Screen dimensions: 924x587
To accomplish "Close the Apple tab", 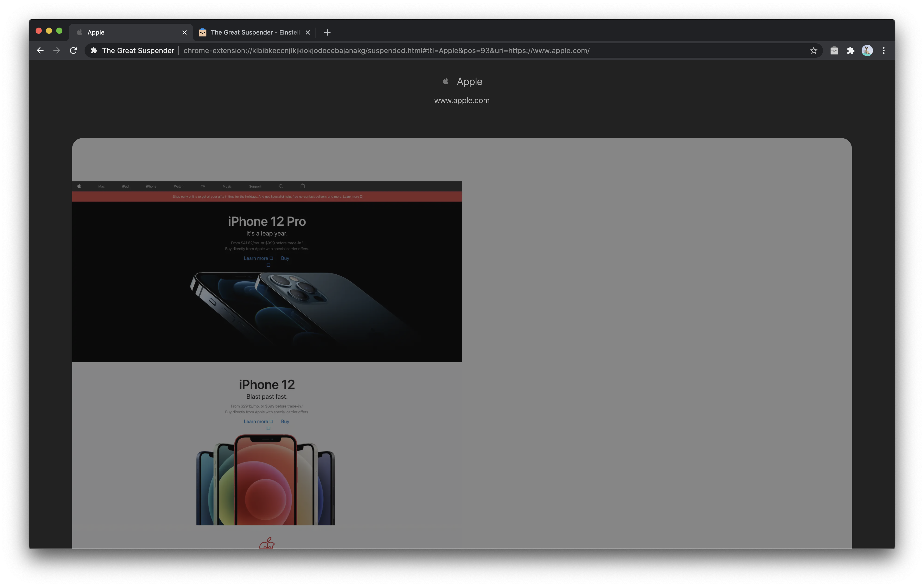I will [x=185, y=32].
